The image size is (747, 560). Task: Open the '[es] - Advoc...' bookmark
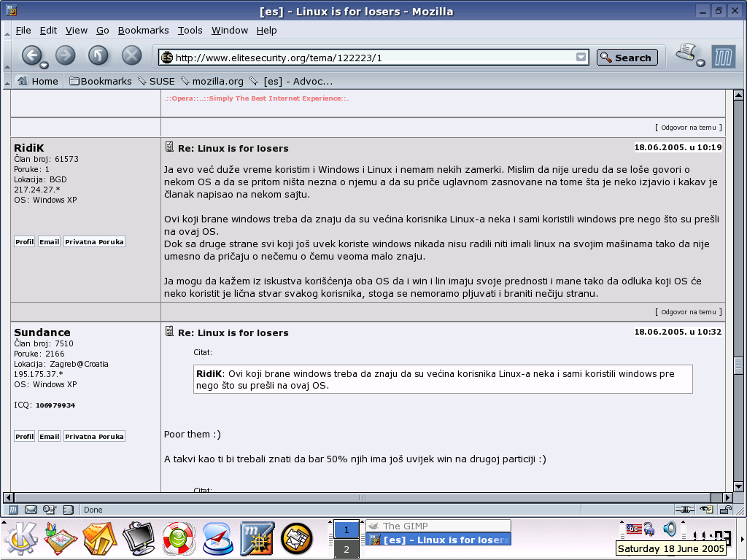[x=291, y=82]
